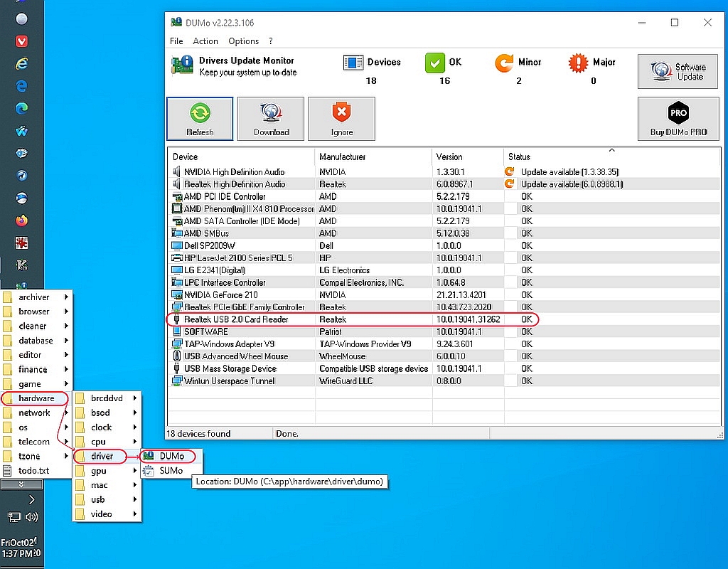Click update icon for Realtek audio status
The width and height of the screenshot is (728, 569).
[509, 184]
